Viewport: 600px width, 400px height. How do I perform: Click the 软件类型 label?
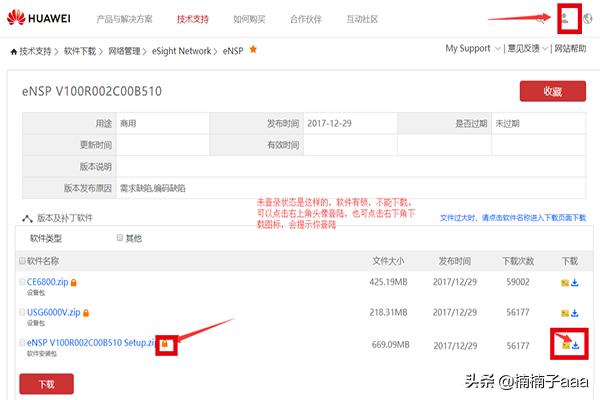coord(46,238)
